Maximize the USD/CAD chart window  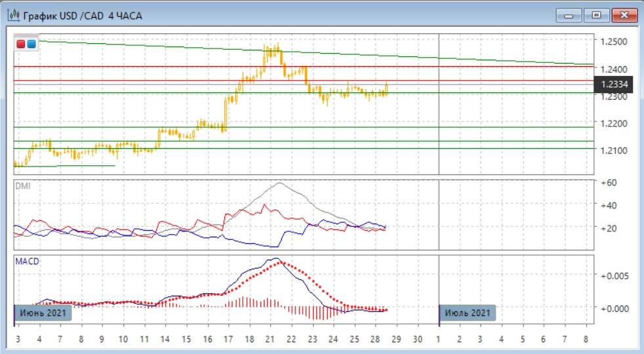(596, 15)
